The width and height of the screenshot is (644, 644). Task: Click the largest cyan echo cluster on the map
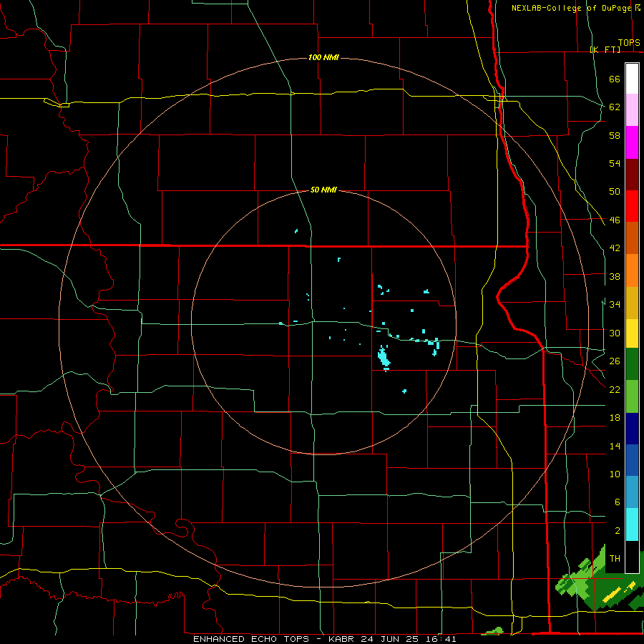pos(384,357)
